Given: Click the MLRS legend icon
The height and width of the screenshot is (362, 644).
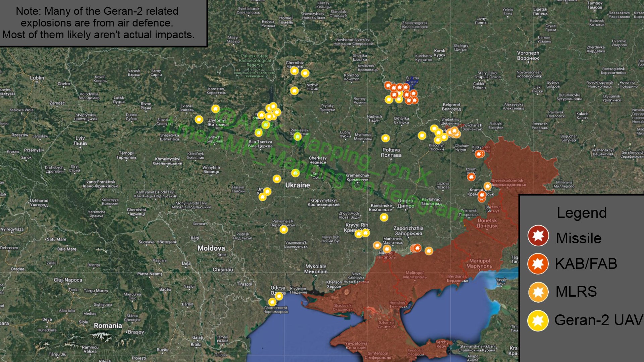Looking at the screenshot, I should tap(538, 292).
